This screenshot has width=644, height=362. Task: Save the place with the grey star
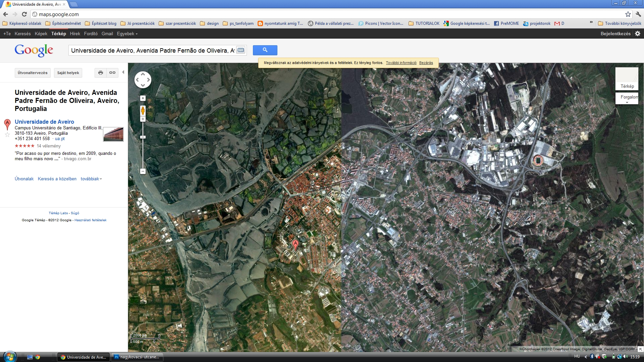(7, 135)
